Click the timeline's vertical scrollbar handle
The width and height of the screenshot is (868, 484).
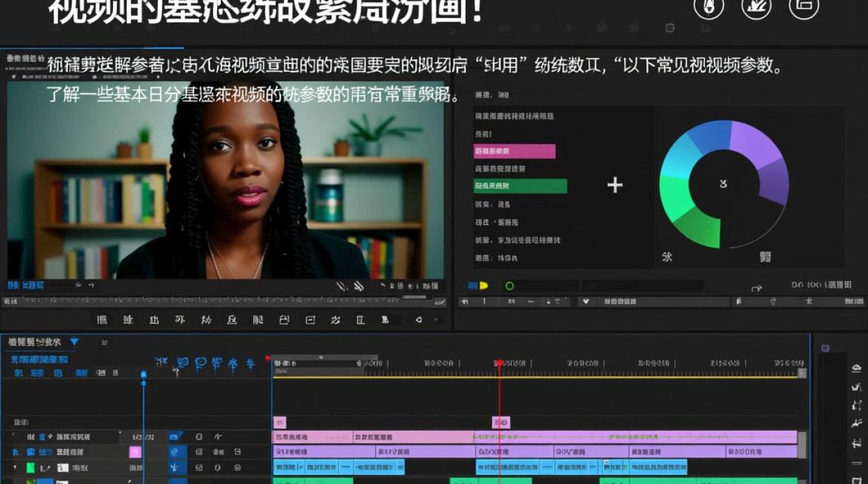[802, 444]
